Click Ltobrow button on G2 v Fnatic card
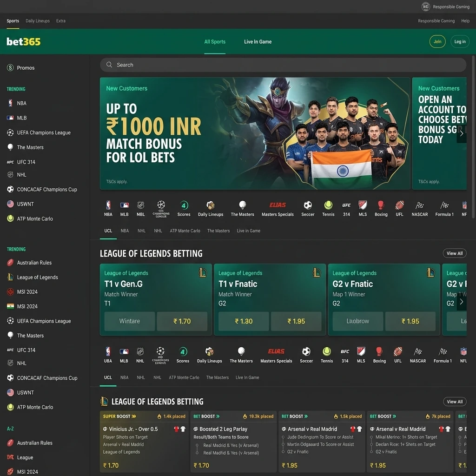 pyautogui.click(x=357, y=321)
